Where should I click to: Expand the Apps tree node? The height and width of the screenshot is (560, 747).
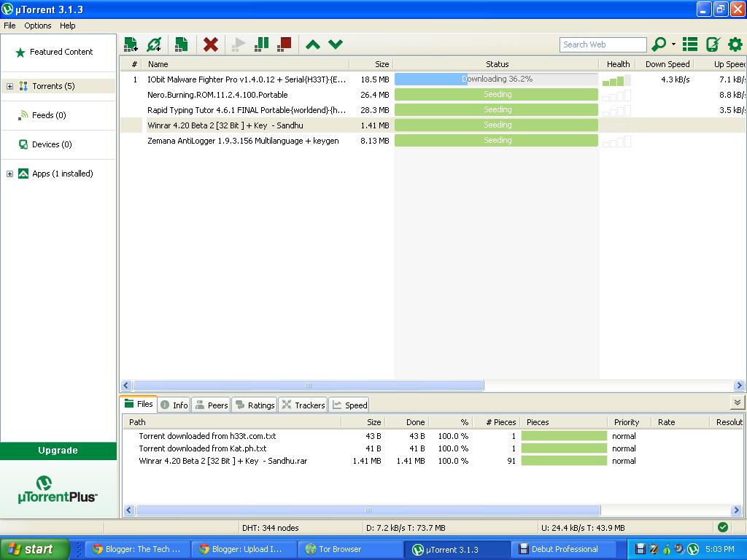(9, 174)
